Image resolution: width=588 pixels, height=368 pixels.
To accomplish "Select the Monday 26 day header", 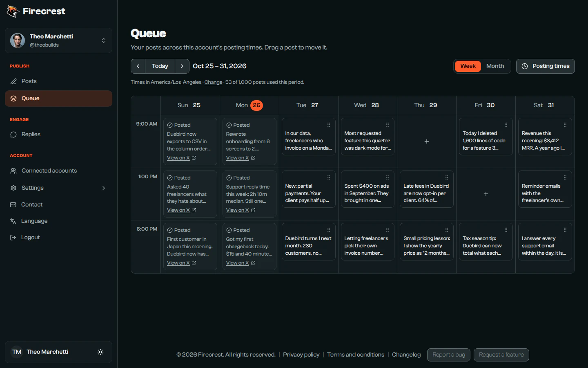I will pyautogui.click(x=249, y=105).
